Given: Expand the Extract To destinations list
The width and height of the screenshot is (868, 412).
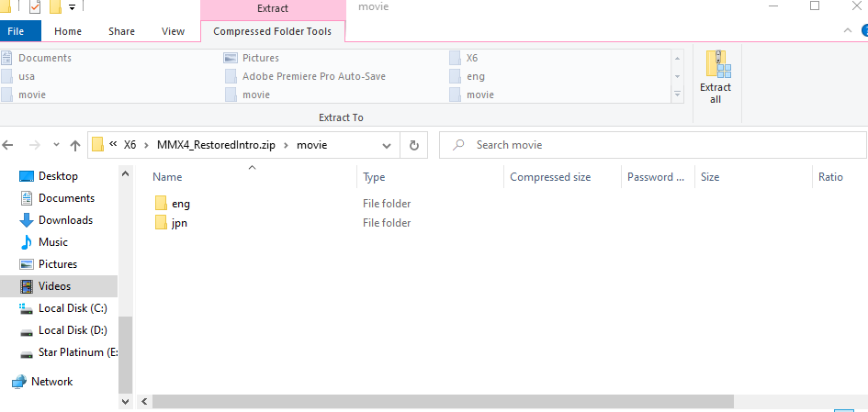Looking at the screenshot, I should (x=678, y=95).
